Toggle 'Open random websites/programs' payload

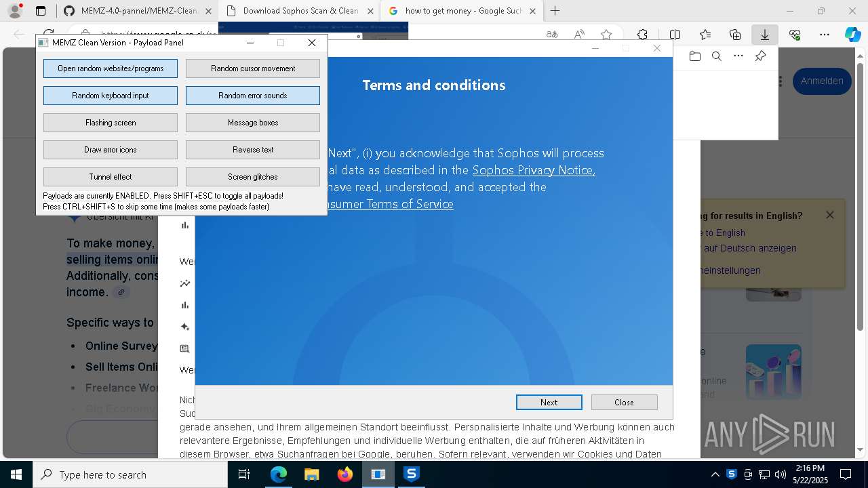[x=111, y=68]
